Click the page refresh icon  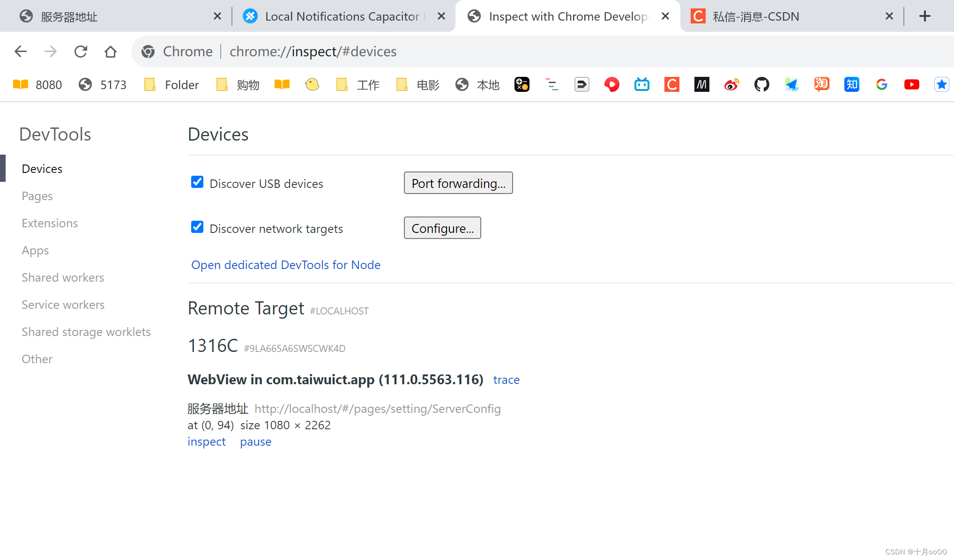point(81,52)
